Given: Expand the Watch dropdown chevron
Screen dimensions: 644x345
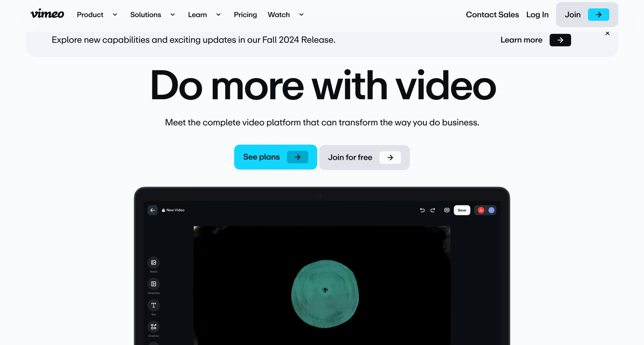Looking at the screenshot, I should (x=301, y=14).
